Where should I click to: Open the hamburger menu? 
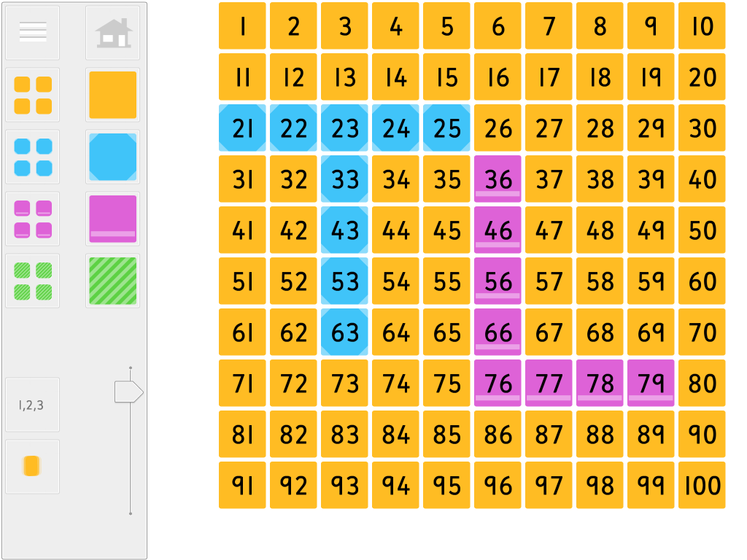[x=32, y=32]
